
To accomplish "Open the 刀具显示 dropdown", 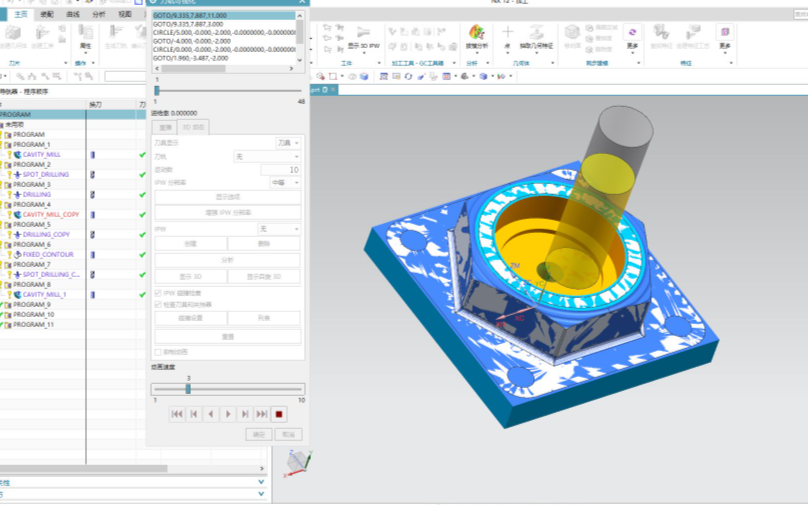I will (289, 144).
